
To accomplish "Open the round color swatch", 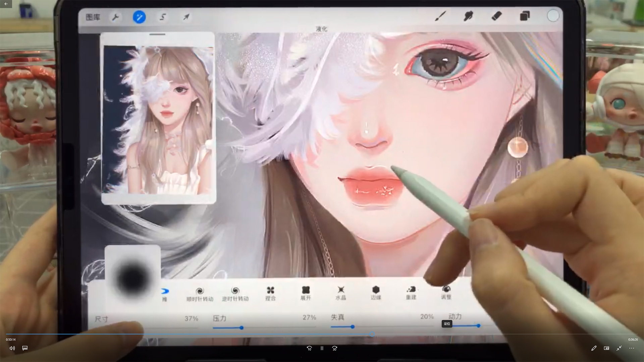I will [x=553, y=16].
